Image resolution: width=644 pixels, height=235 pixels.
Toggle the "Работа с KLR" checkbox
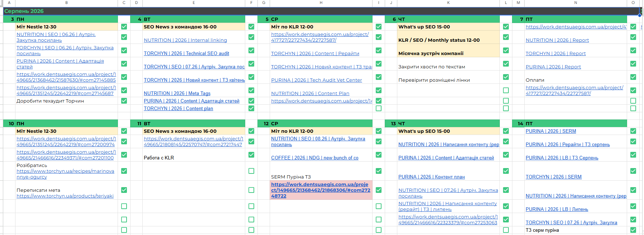(251, 155)
